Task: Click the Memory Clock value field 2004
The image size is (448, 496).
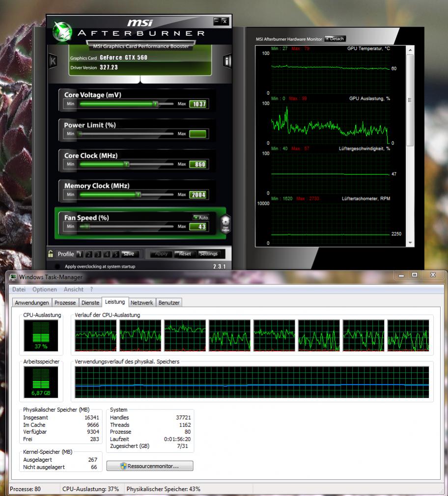Action: point(198,195)
